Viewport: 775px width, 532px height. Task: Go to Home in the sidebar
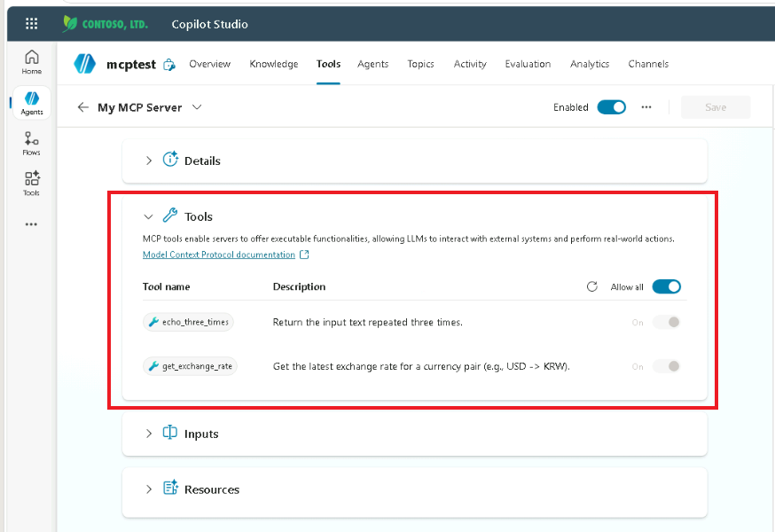pyautogui.click(x=32, y=62)
